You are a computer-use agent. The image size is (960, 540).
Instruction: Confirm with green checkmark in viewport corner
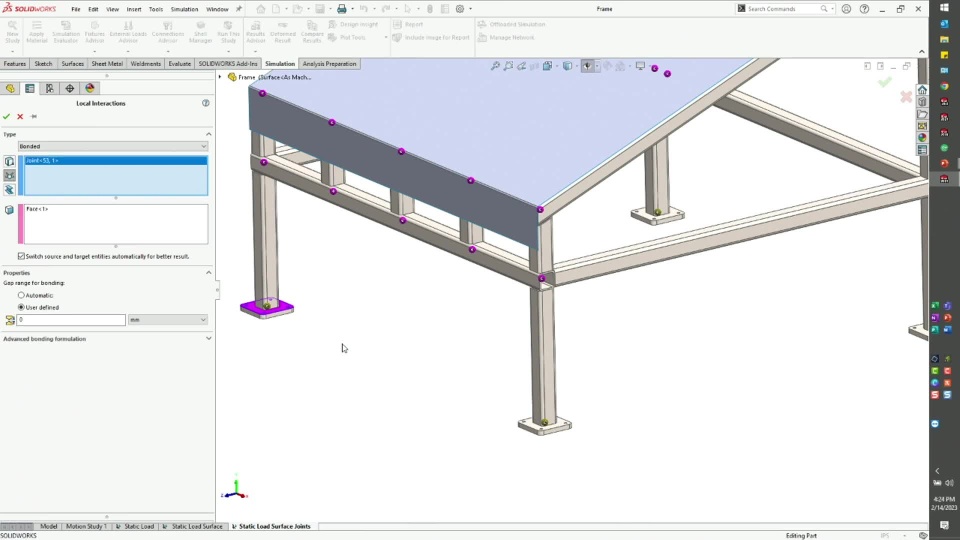pyautogui.click(x=884, y=82)
